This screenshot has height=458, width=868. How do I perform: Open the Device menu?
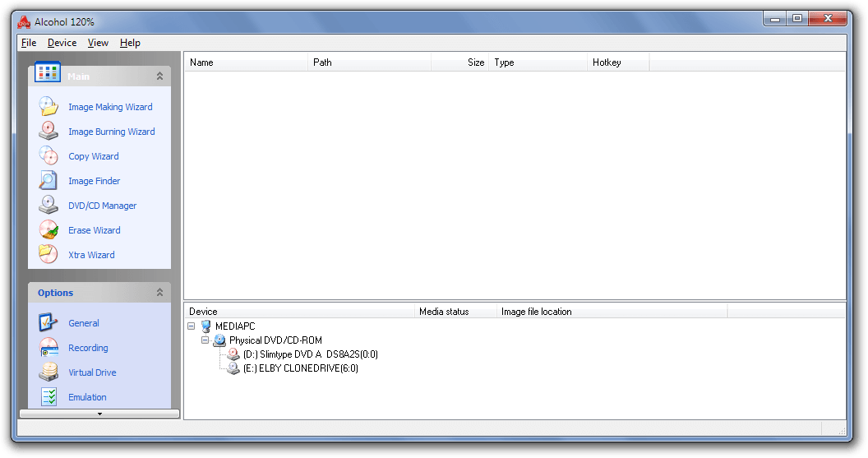coord(62,43)
